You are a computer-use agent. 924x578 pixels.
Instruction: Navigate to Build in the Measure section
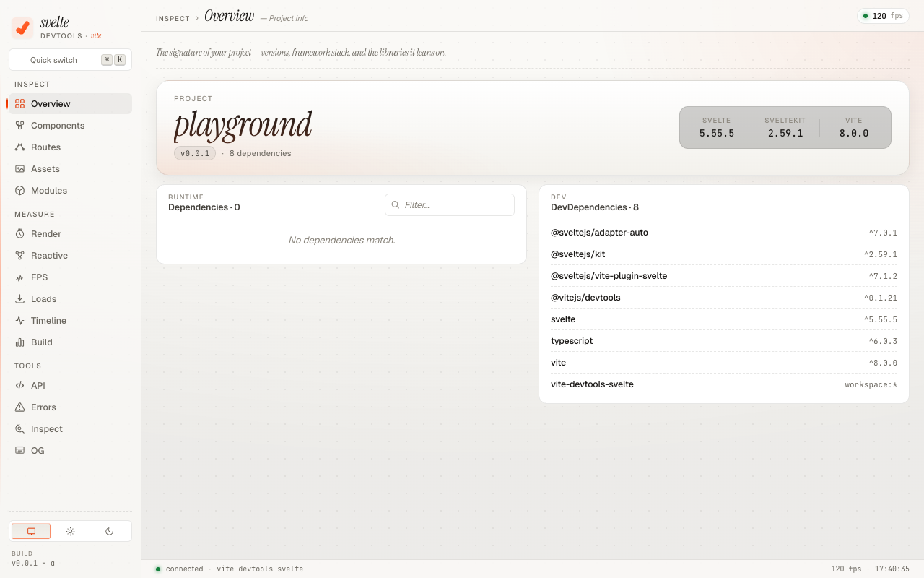point(70,342)
